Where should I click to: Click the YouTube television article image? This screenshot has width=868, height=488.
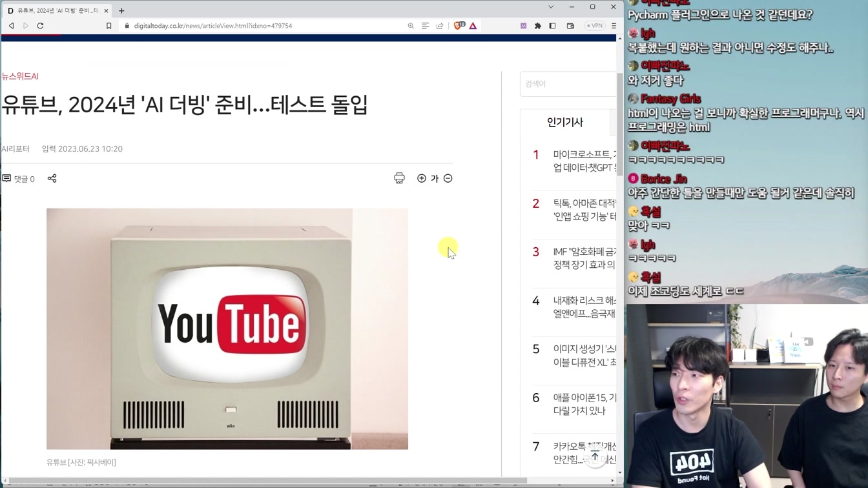point(227,329)
